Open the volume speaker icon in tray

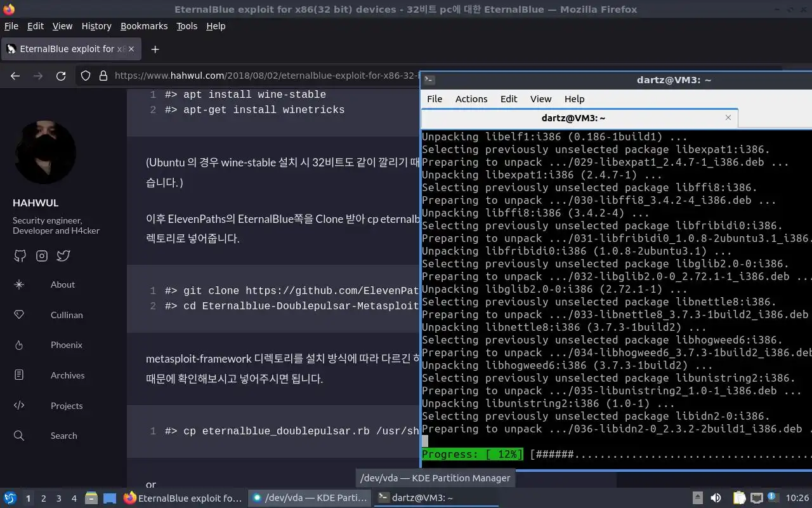716,498
